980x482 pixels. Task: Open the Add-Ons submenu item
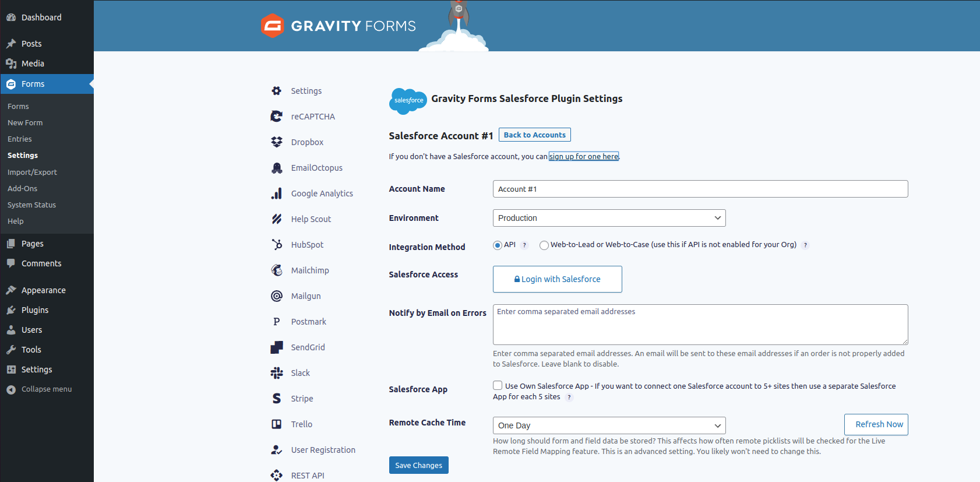pos(22,189)
